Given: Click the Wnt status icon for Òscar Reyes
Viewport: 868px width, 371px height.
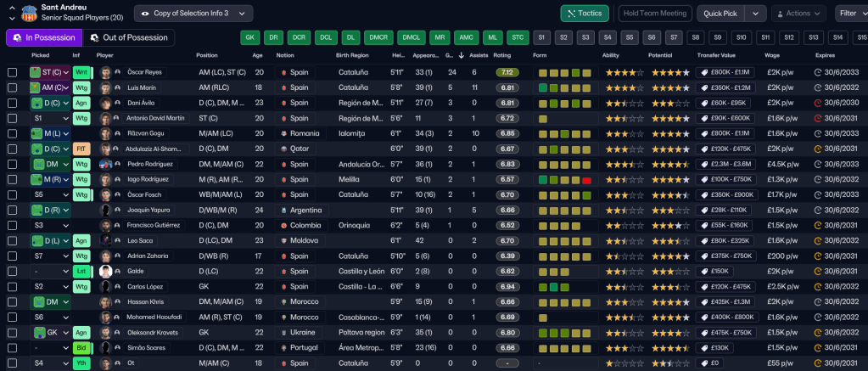Looking at the screenshot, I should [82, 72].
